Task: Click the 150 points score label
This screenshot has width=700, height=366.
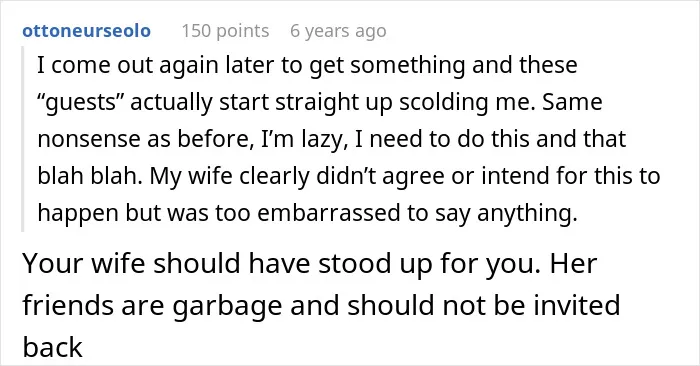Action: (x=225, y=31)
